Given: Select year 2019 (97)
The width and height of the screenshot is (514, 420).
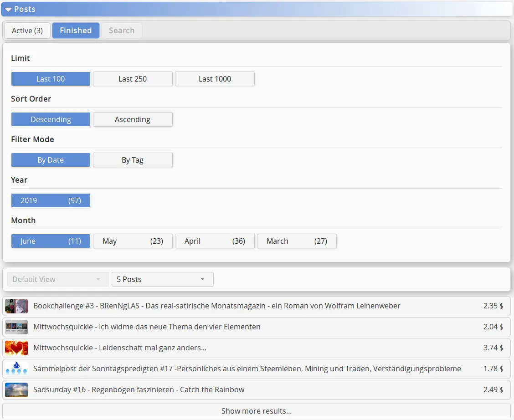Looking at the screenshot, I should (x=51, y=200).
